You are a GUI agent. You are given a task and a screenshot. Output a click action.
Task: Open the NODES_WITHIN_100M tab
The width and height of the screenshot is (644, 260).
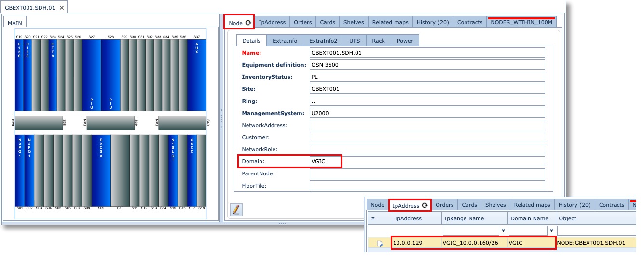tap(521, 22)
